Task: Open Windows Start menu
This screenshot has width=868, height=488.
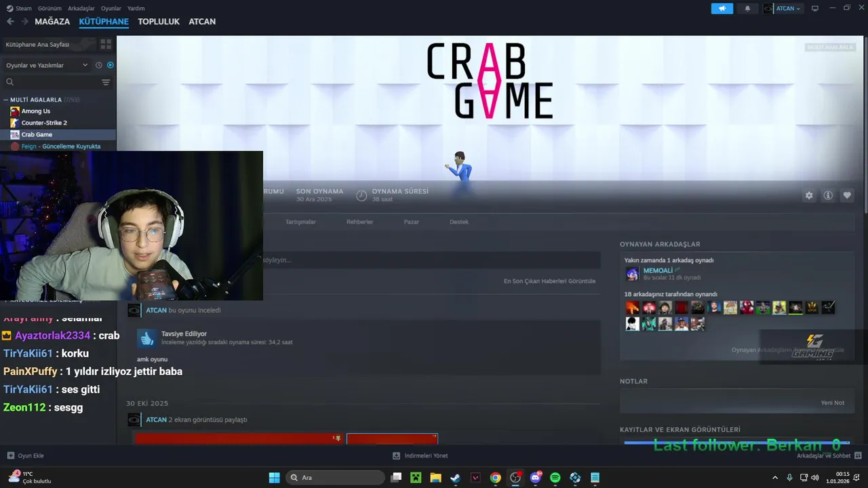Action: click(x=274, y=478)
